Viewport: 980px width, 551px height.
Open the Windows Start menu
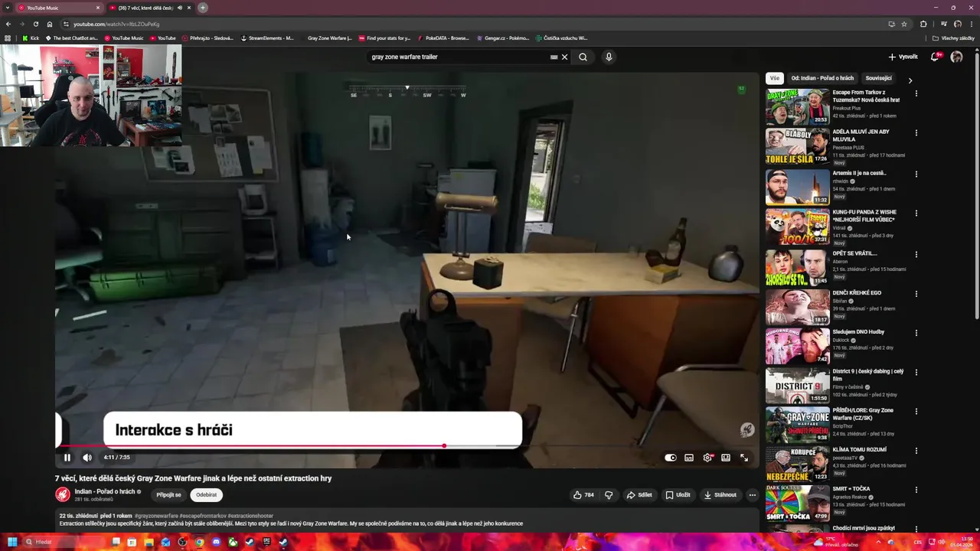[11, 542]
